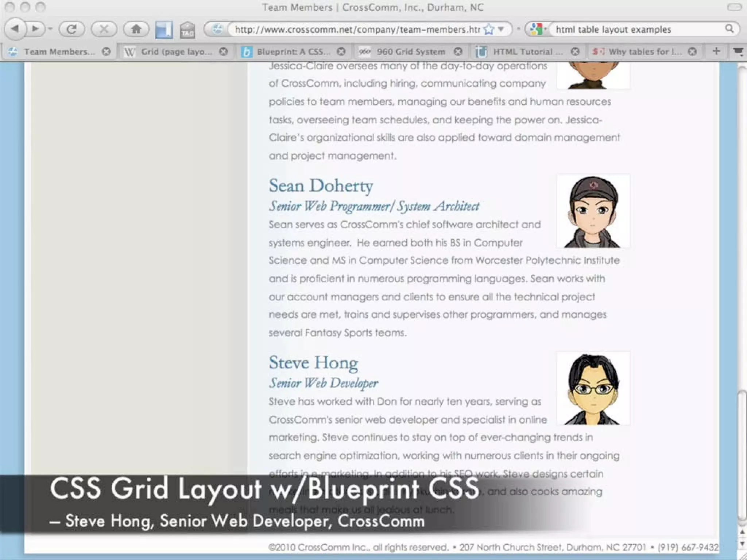Click inside the URL address field
The image size is (747, 560).
(x=357, y=30)
